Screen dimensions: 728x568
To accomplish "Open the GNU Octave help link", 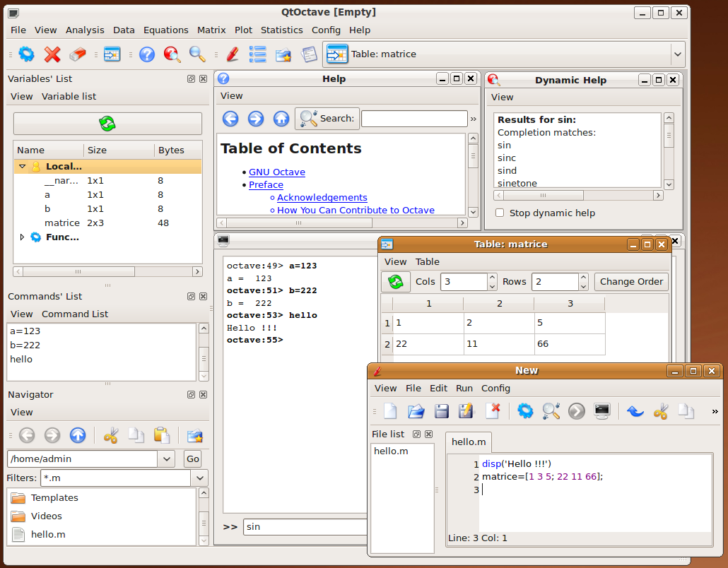I will pyautogui.click(x=277, y=172).
